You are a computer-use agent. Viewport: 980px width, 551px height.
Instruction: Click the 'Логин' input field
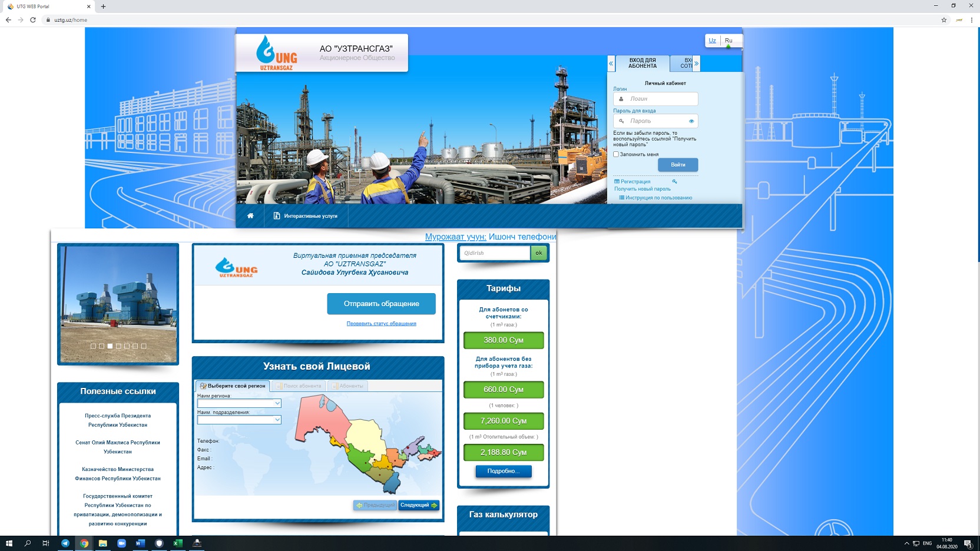coord(660,99)
